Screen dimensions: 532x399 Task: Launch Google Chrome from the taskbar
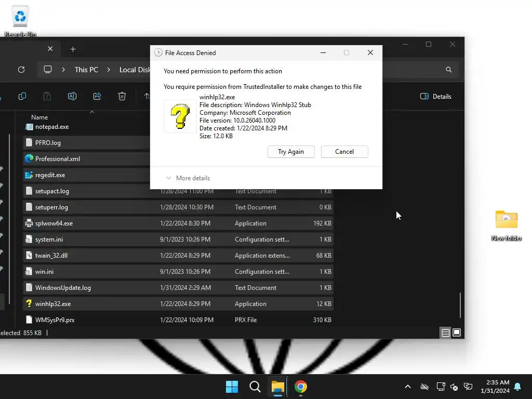click(x=301, y=387)
